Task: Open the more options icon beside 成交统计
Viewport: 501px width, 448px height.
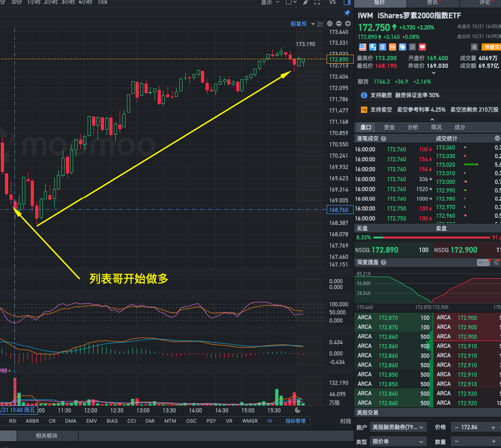Action: pyautogui.click(x=497, y=138)
